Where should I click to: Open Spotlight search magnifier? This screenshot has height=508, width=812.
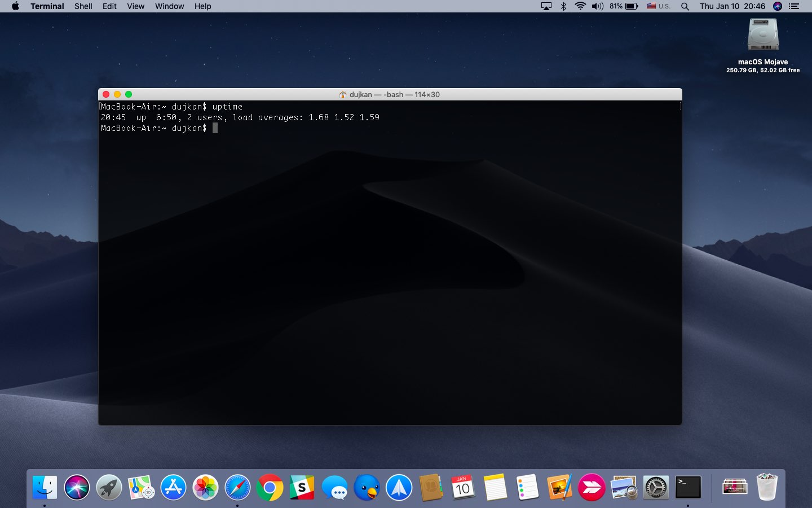[x=685, y=6]
